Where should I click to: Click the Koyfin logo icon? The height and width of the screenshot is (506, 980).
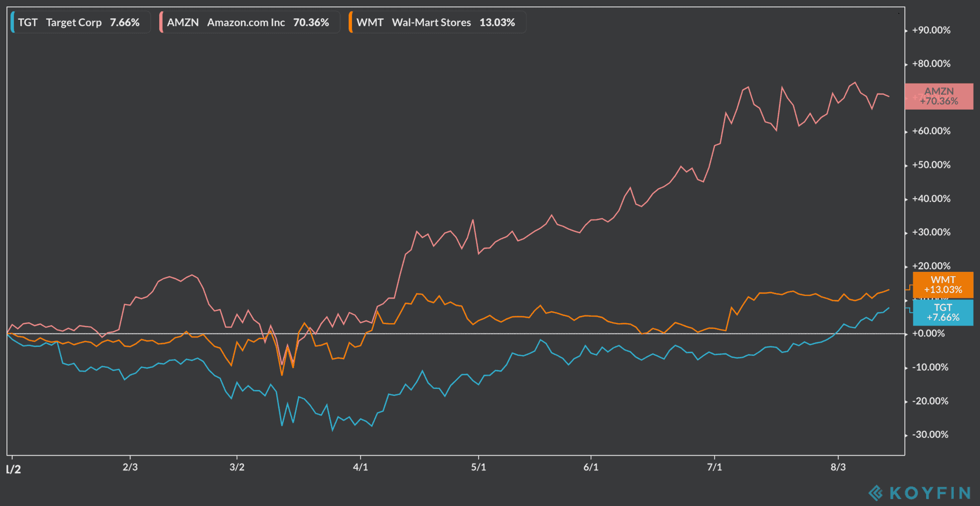coord(876,493)
